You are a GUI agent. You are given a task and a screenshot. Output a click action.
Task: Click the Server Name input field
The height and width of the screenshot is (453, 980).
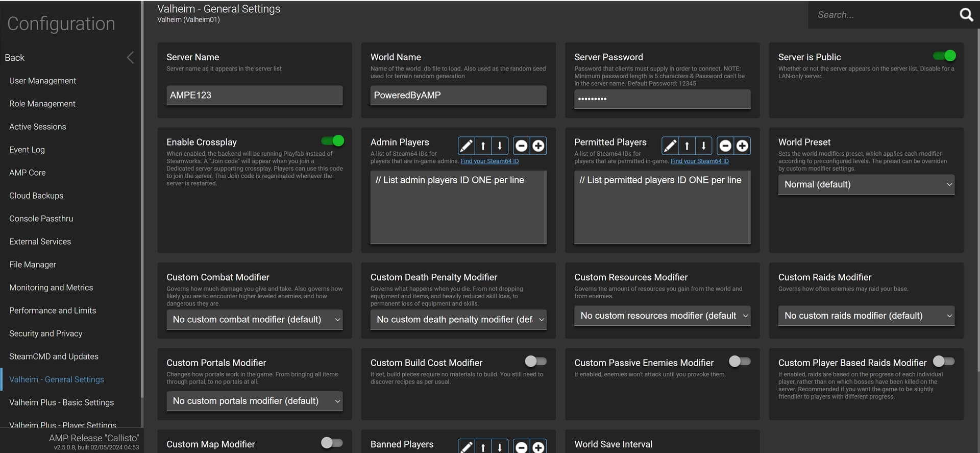coord(254,96)
